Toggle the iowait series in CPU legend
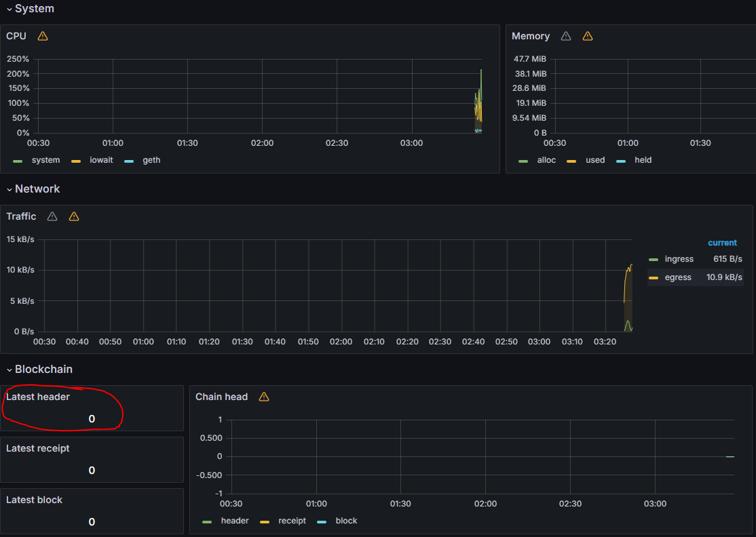Image resolution: width=756 pixels, height=537 pixels. [101, 160]
